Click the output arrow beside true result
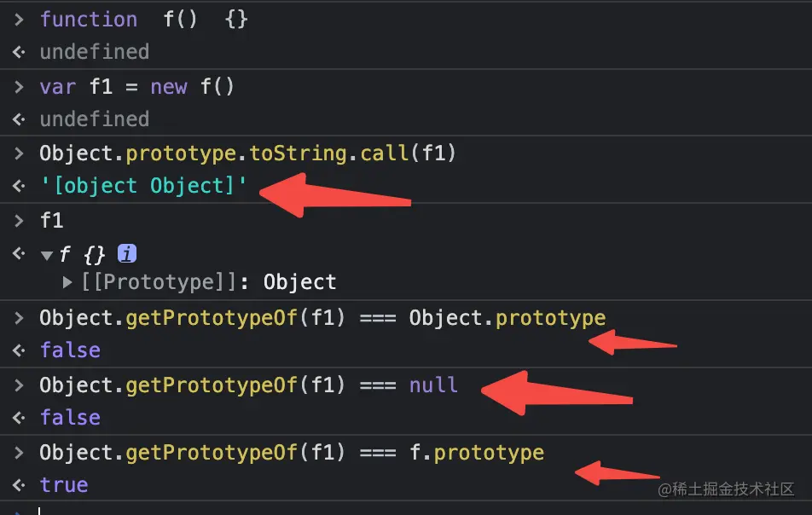812x515 pixels. point(19,485)
